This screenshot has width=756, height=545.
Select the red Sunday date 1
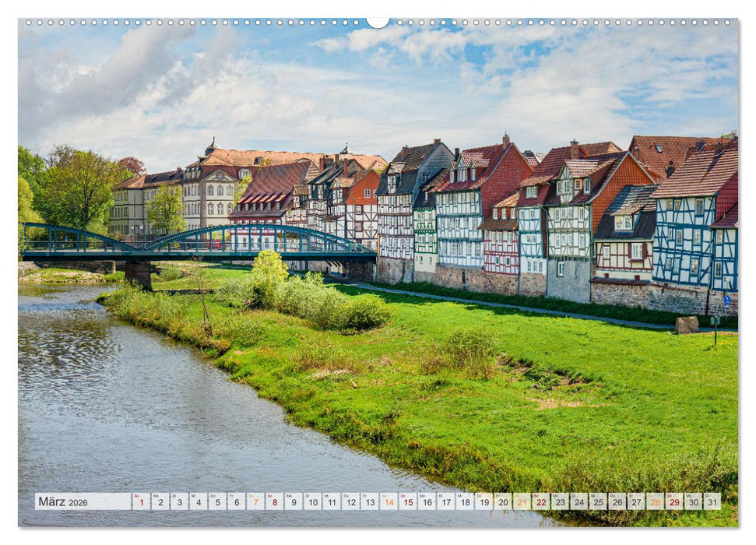142,501
